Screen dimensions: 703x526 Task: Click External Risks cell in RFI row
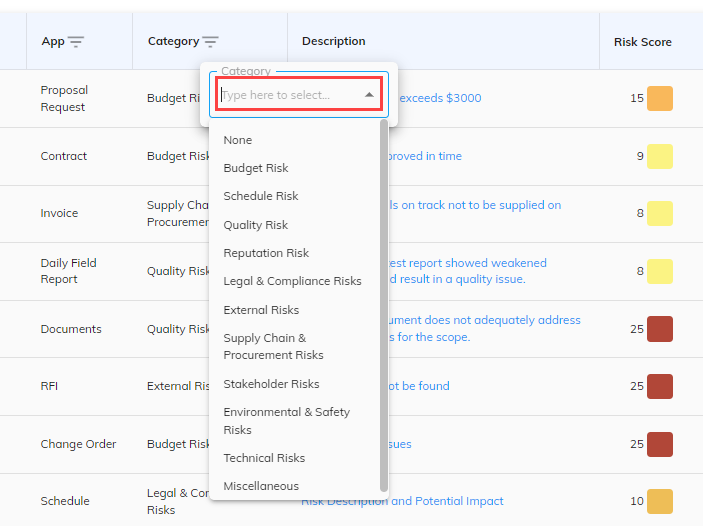(178, 386)
